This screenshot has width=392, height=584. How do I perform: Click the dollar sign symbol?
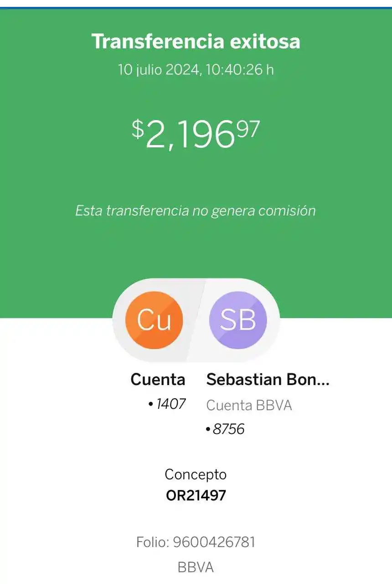138,130
